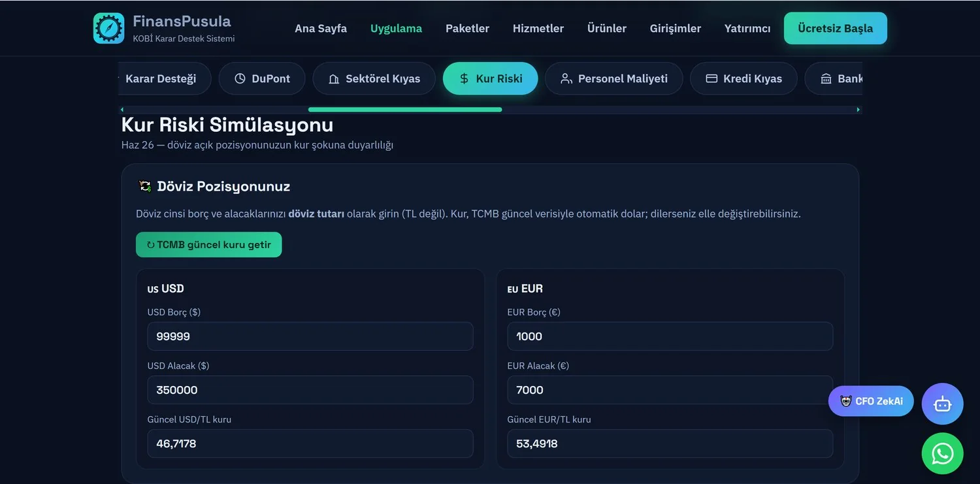Open WhatsApp chat bubble
The width and height of the screenshot is (980, 484).
tap(942, 453)
